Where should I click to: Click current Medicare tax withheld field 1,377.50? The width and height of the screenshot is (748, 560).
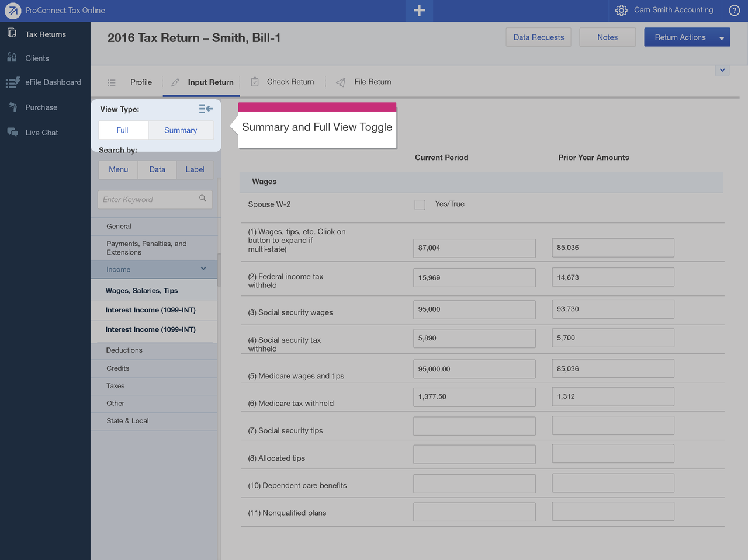click(x=474, y=397)
